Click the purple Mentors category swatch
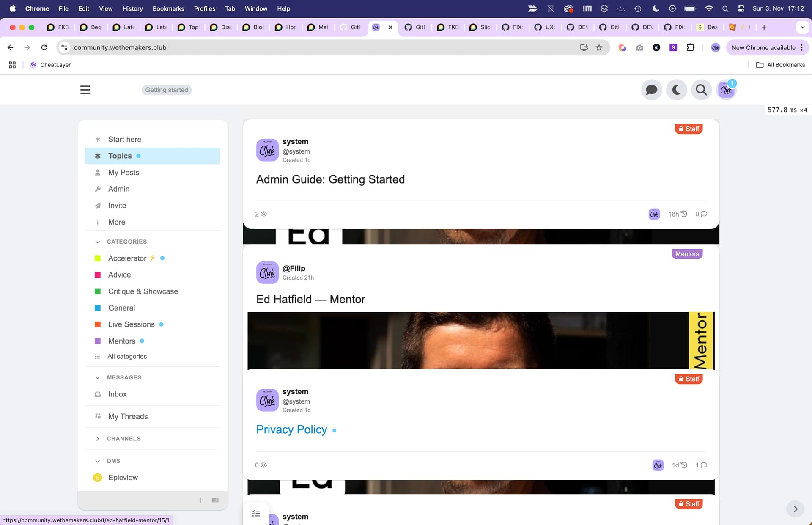This screenshot has height=525, width=812. pyautogui.click(x=98, y=341)
